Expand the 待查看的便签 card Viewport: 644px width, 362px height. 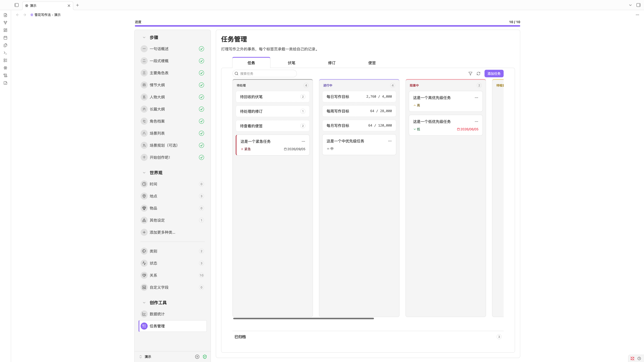point(272,126)
